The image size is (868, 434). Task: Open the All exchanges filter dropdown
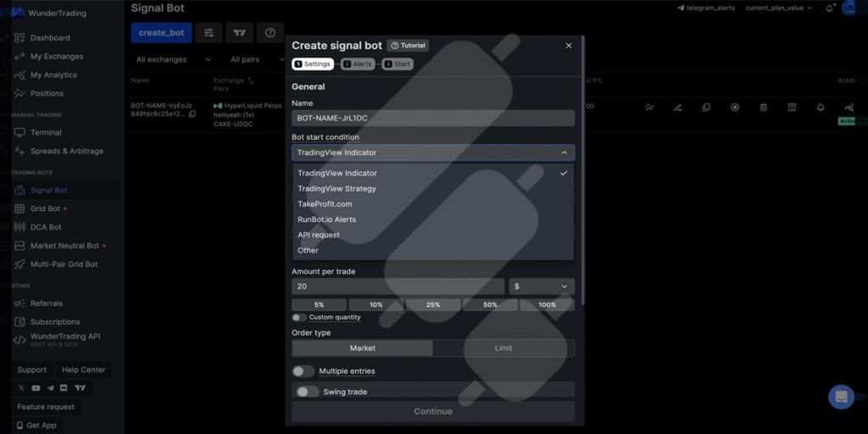coord(174,59)
